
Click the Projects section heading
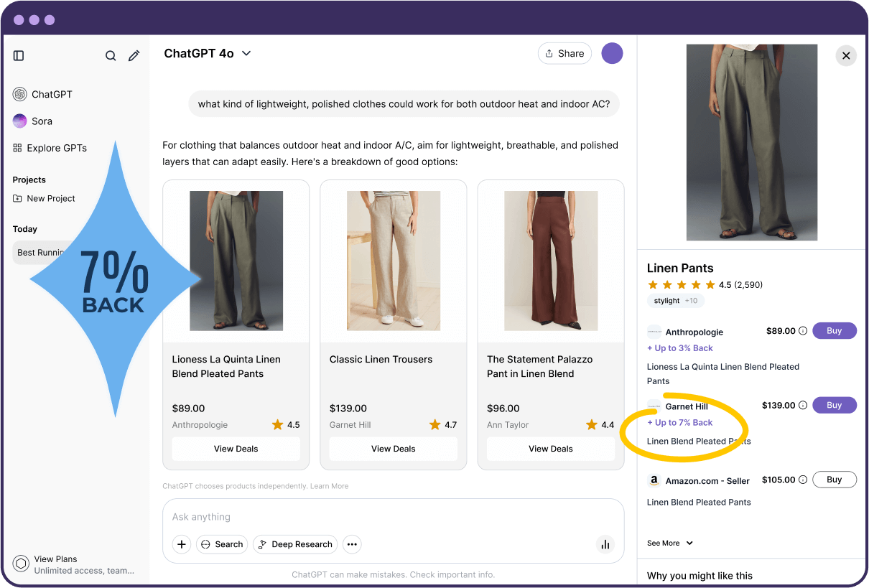(29, 180)
